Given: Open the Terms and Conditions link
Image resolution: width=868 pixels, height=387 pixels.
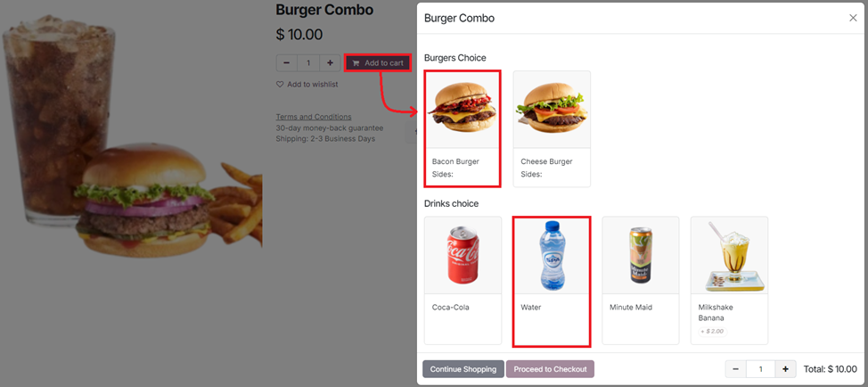Looking at the screenshot, I should click(x=314, y=117).
